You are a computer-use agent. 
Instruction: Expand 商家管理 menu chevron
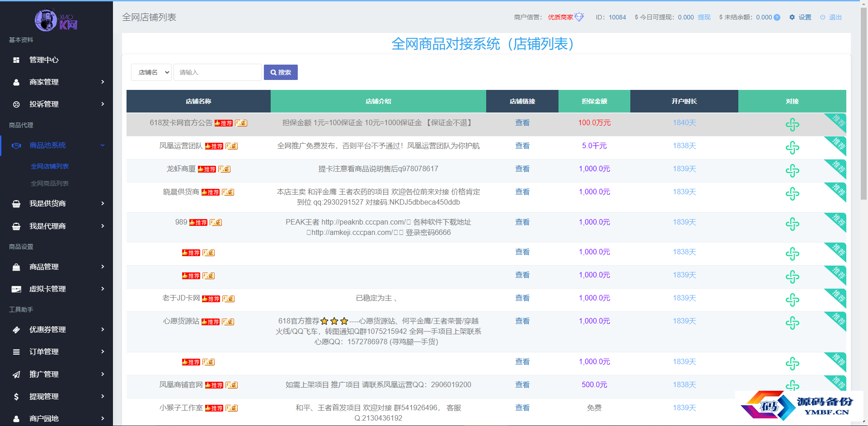(x=103, y=82)
